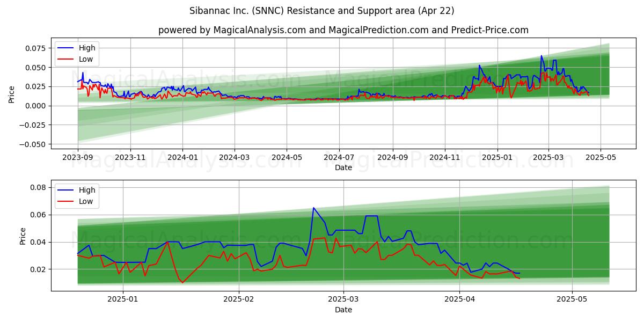Click the 'Price' axis label of the top chart

pyautogui.click(x=12, y=94)
